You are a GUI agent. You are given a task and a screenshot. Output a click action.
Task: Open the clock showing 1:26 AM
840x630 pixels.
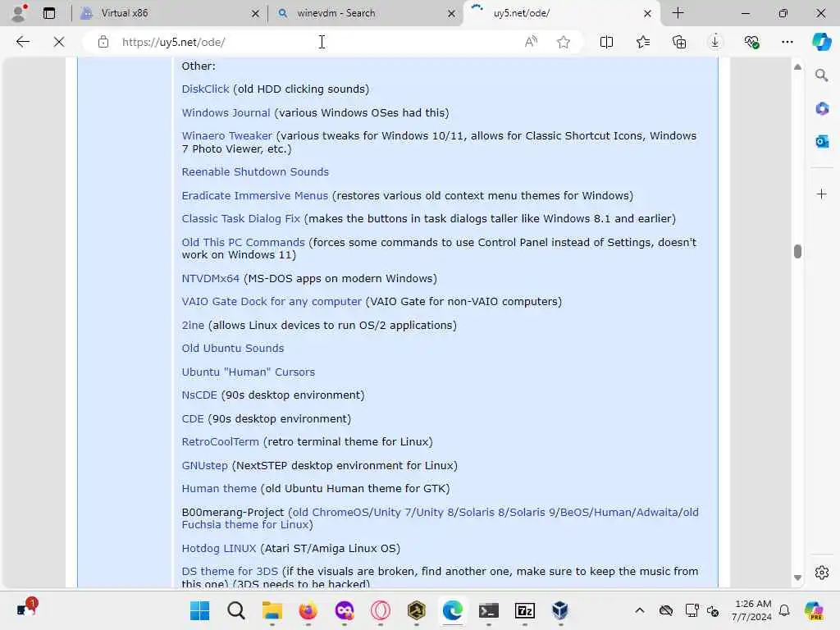pyautogui.click(x=751, y=610)
